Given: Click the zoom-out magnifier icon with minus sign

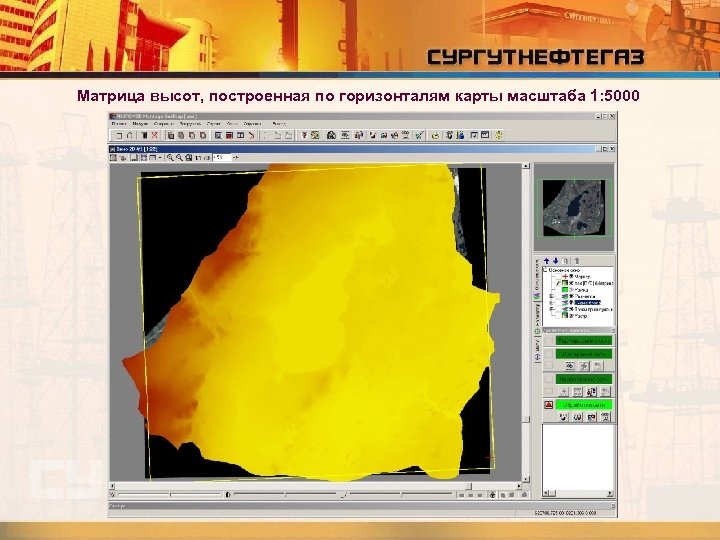Looking at the screenshot, I should pos(179,158).
